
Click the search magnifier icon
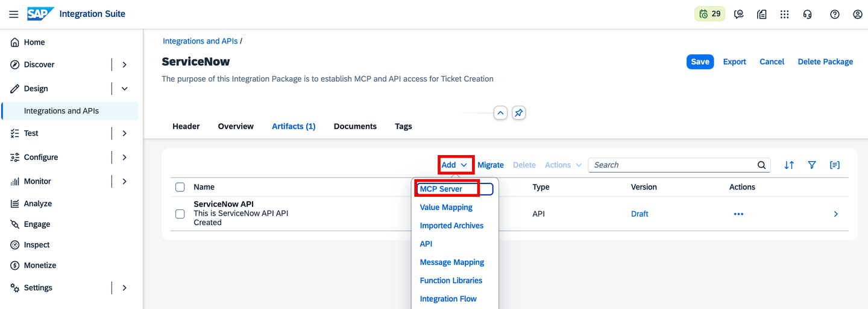[762, 165]
